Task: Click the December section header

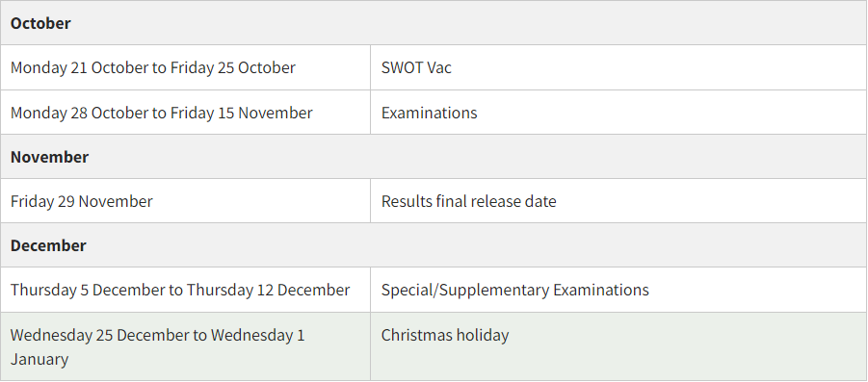Action: [434, 245]
